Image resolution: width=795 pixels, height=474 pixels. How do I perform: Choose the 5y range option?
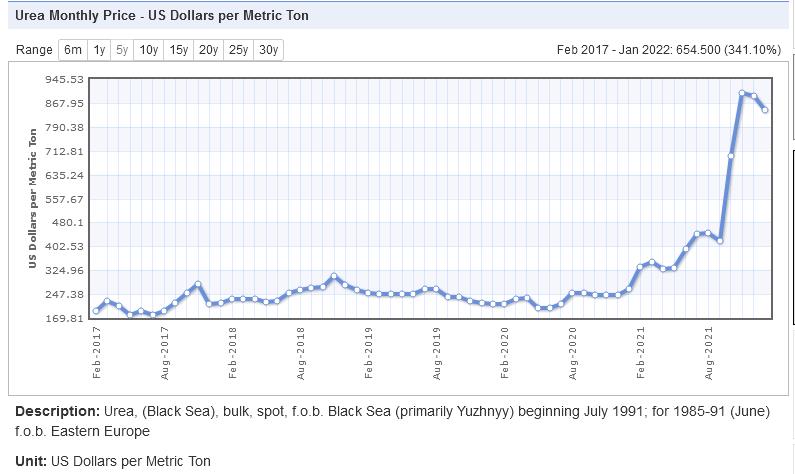pos(122,50)
